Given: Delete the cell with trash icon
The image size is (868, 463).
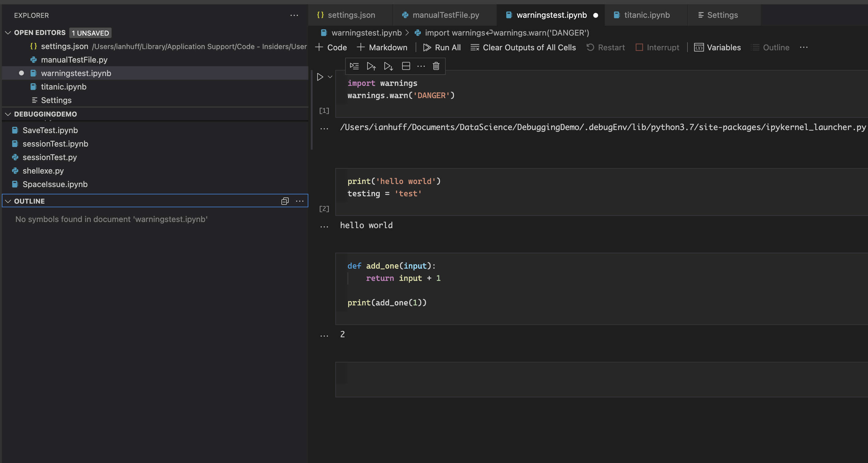Looking at the screenshot, I should pyautogui.click(x=436, y=66).
